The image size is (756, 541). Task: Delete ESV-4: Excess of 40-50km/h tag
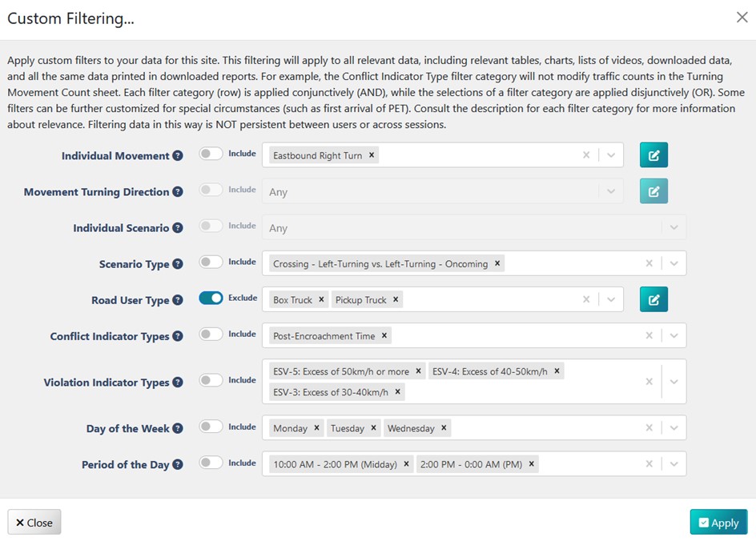click(557, 371)
